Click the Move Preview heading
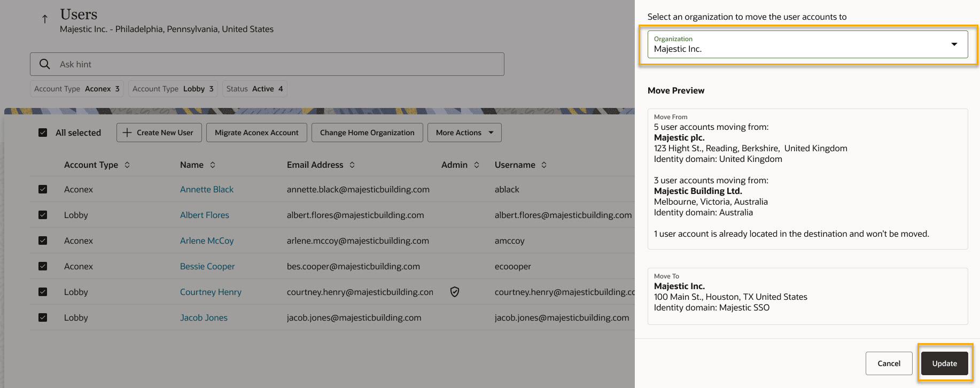 [x=676, y=90]
